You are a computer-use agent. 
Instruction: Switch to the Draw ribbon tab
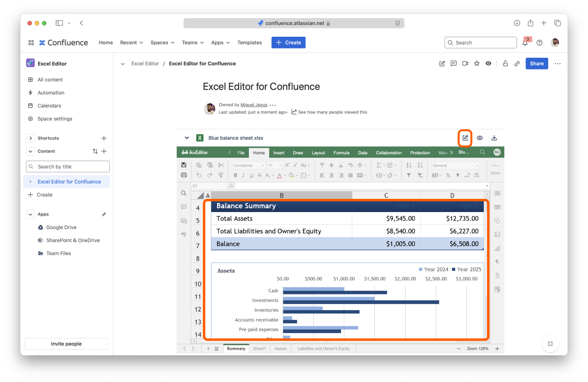[x=298, y=153]
